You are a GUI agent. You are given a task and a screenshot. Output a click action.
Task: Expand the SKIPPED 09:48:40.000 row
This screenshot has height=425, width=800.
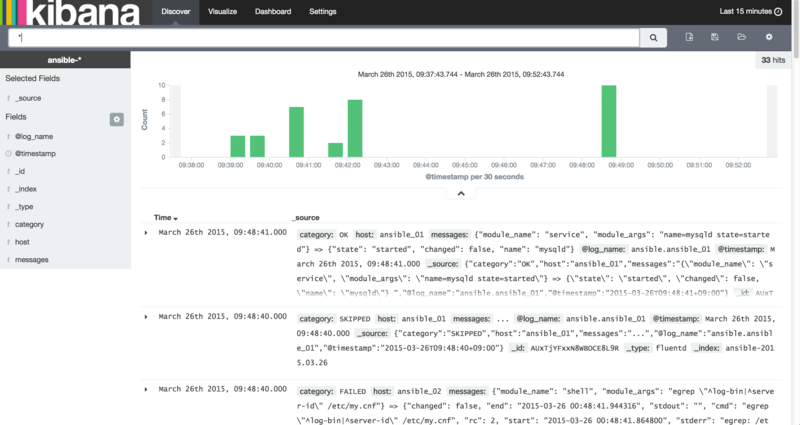[x=146, y=317]
